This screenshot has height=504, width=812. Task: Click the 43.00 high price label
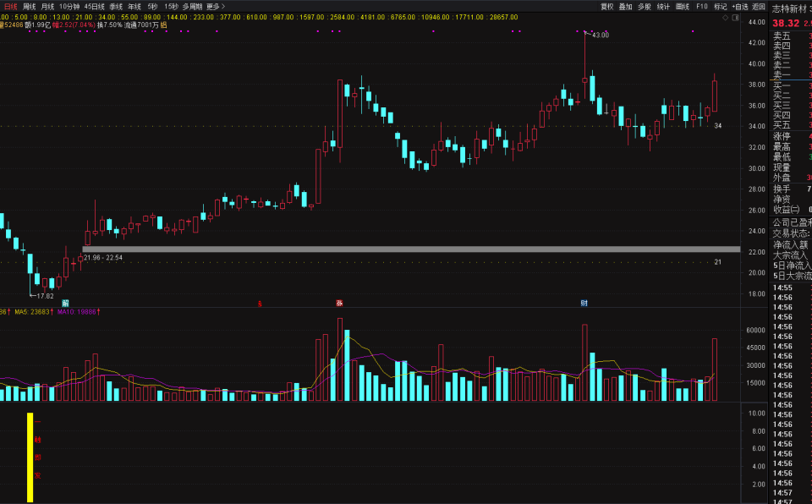coord(601,36)
